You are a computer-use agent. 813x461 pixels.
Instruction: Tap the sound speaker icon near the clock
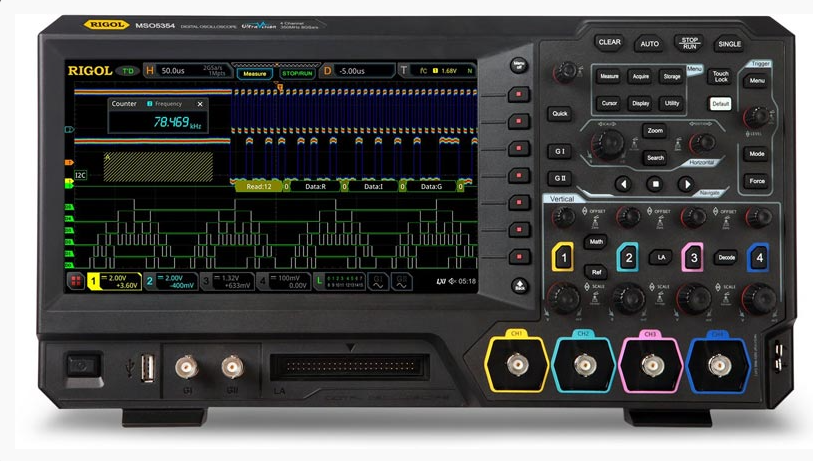452,281
